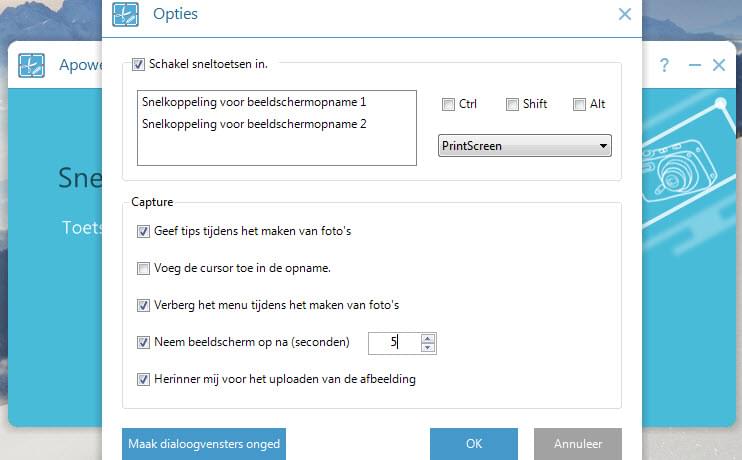742x460 pixels.
Task: Decrease seconds delay with down arrow
Action: [428, 348]
